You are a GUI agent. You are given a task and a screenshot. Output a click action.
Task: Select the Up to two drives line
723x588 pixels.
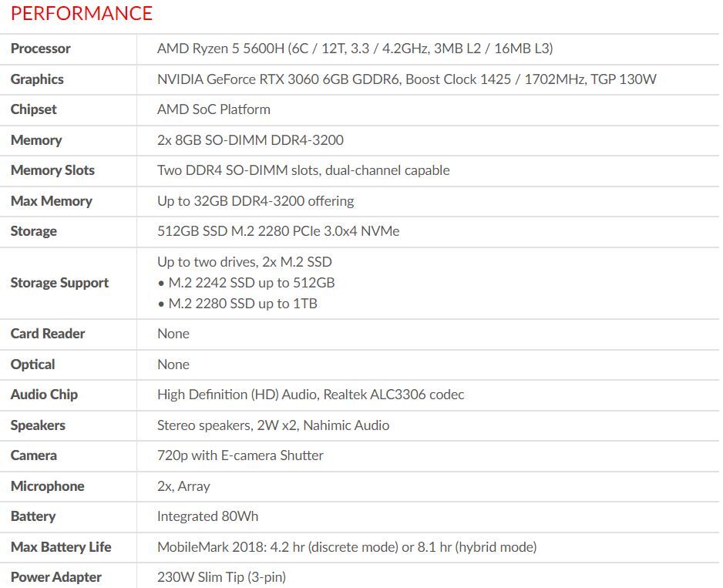point(244,262)
